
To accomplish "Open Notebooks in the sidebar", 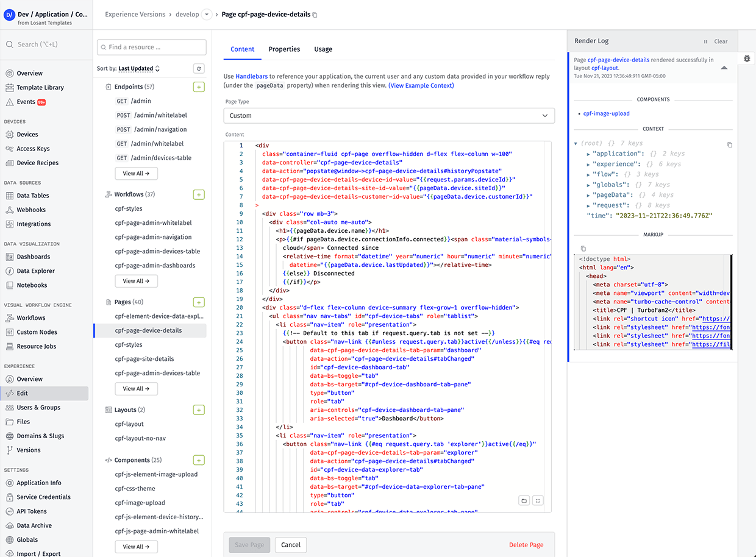I will pos(32,285).
